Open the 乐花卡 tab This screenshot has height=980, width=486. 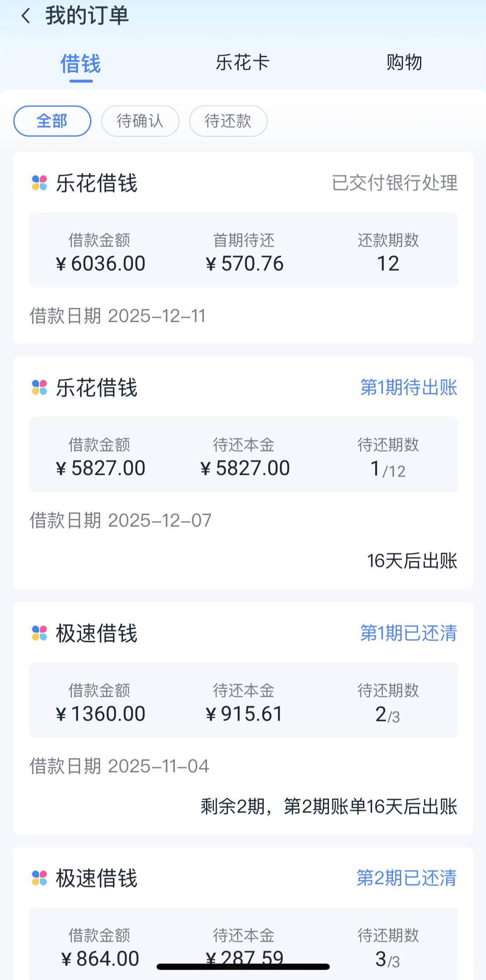[x=243, y=63]
